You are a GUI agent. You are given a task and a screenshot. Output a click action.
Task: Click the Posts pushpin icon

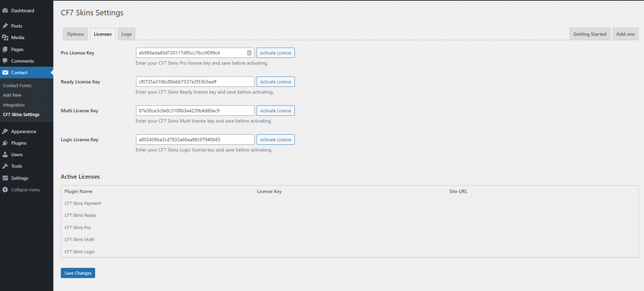tap(5, 26)
